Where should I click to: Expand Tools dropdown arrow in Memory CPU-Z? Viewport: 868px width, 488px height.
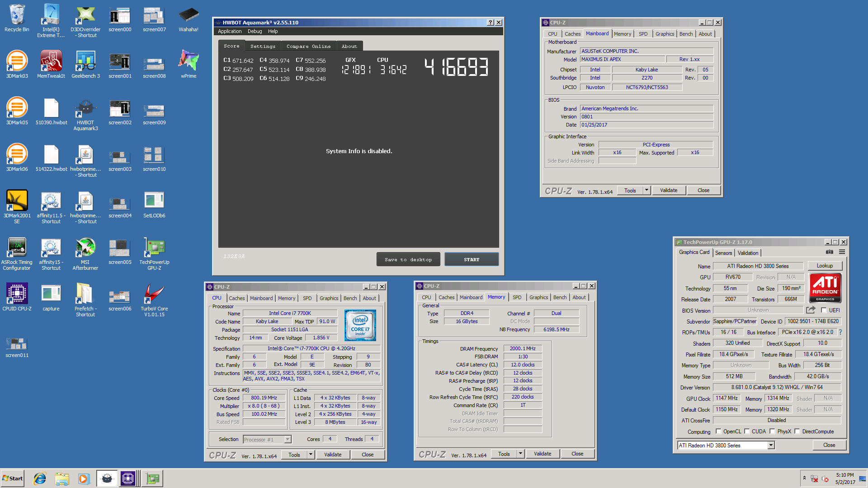520,454
